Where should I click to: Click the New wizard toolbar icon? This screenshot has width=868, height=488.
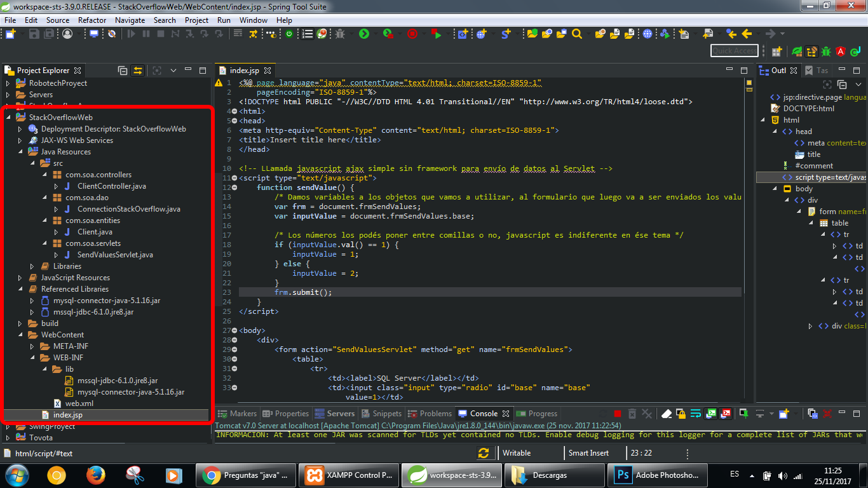pos(10,34)
